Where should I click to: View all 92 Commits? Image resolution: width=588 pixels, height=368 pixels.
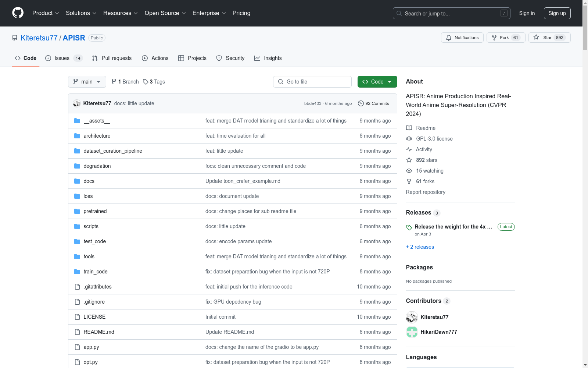click(373, 103)
